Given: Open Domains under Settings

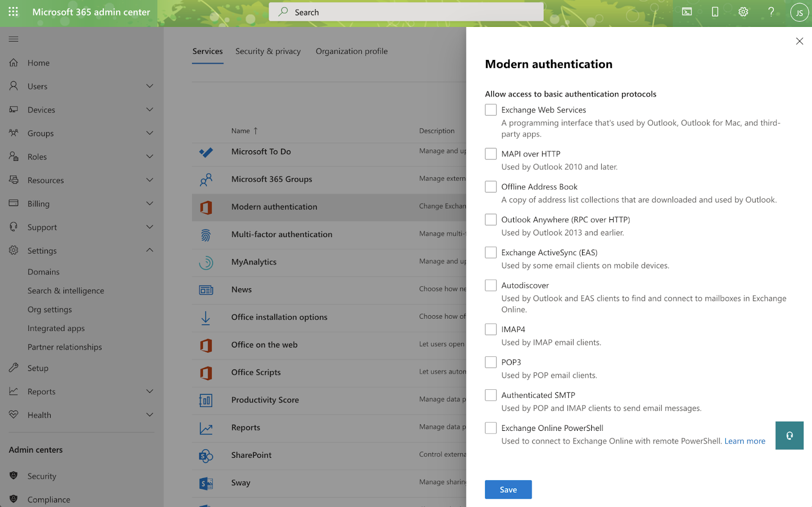Looking at the screenshot, I should click(44, 272).
